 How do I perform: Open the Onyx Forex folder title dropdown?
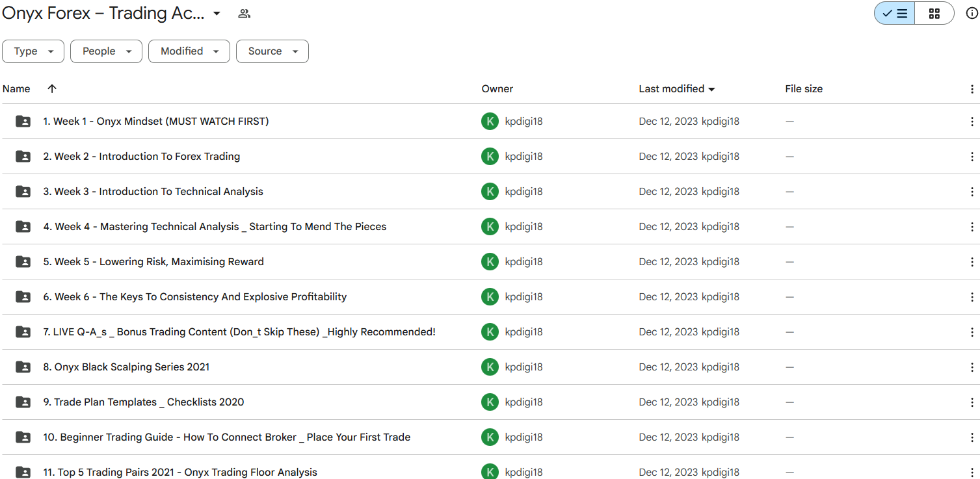pos(217,14)
